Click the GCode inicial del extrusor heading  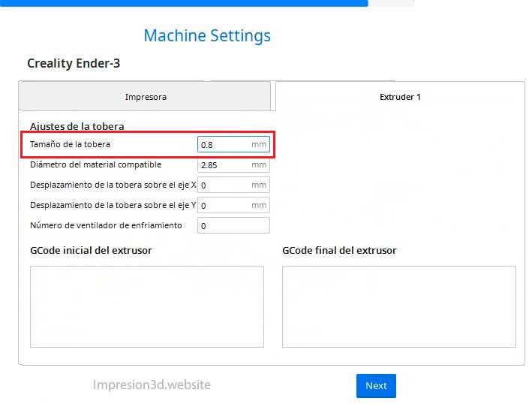pos(91,251)
